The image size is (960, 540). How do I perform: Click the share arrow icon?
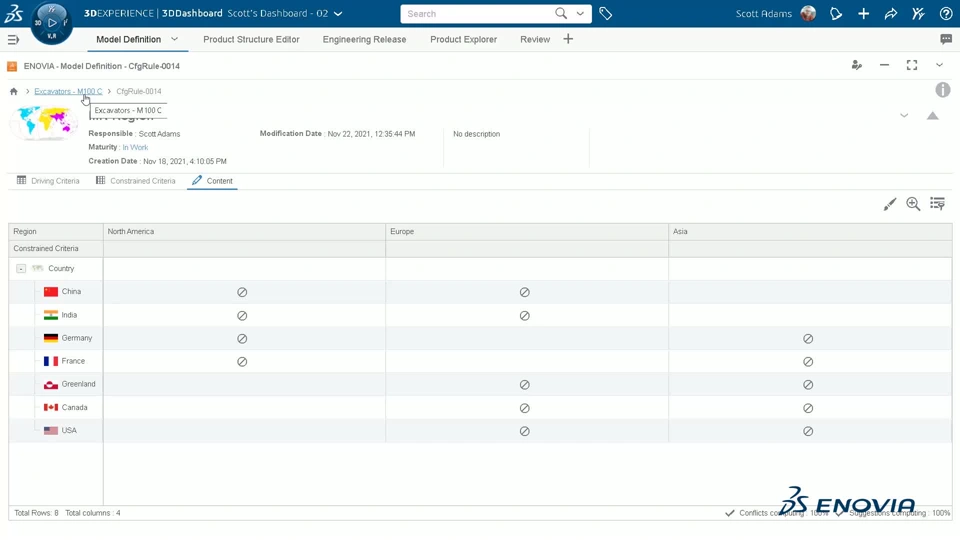point(891,14)
